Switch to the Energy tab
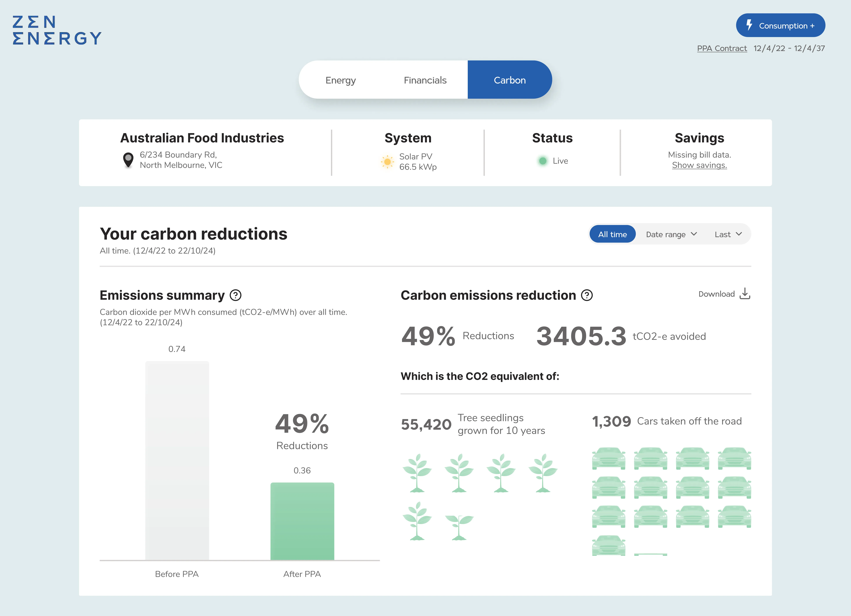This screenshot has height=616, width=851. (340, 80)
